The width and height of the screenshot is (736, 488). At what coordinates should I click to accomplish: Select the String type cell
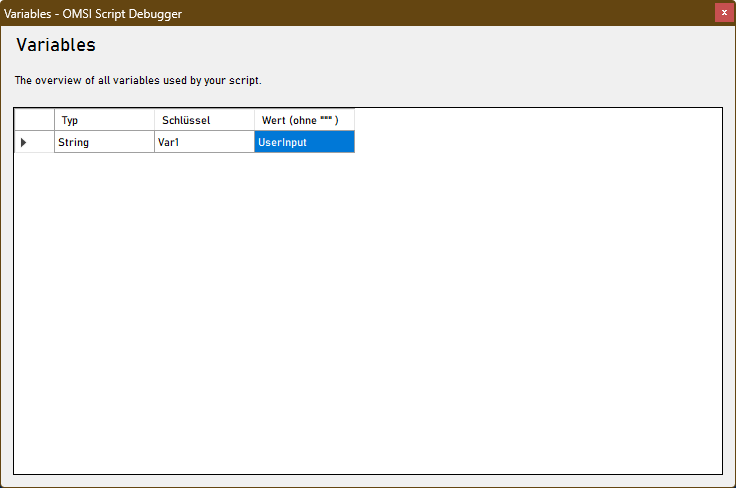click(104, 143)
